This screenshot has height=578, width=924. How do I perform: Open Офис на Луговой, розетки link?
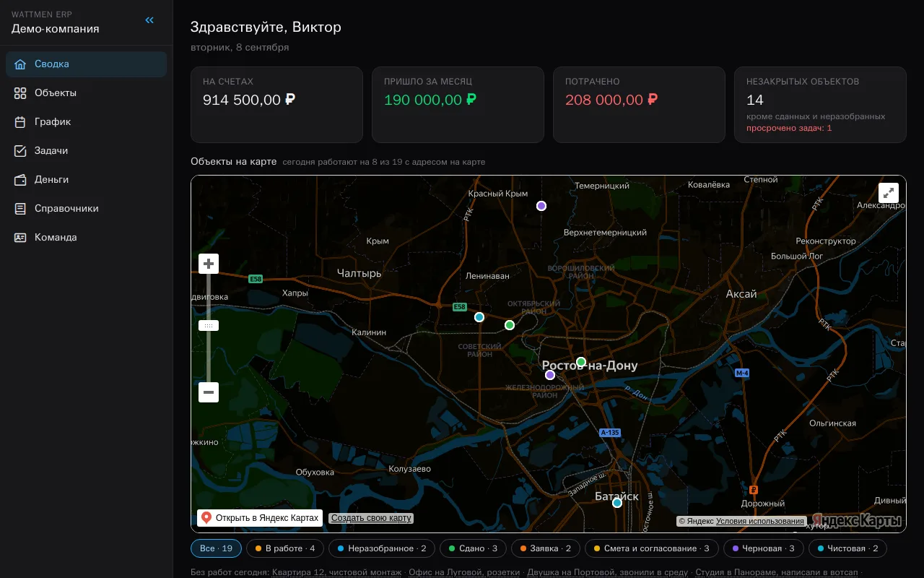464,572
